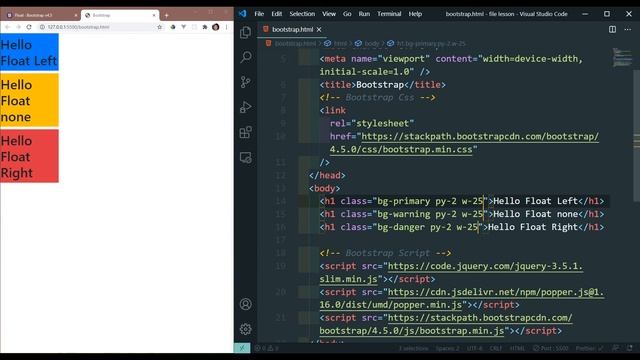Click the h1.bg-primary breadcrumb item
The image size is (640, 360).
pos(427,43)
